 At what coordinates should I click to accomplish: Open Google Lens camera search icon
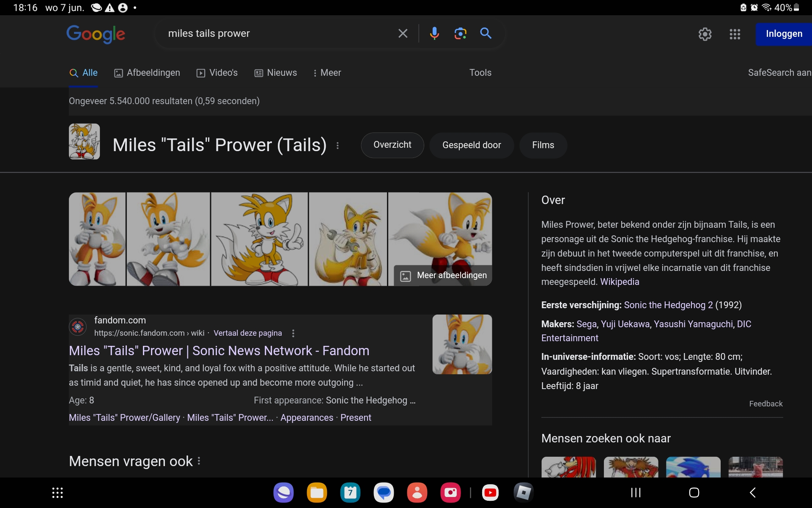tap(460, 33)
